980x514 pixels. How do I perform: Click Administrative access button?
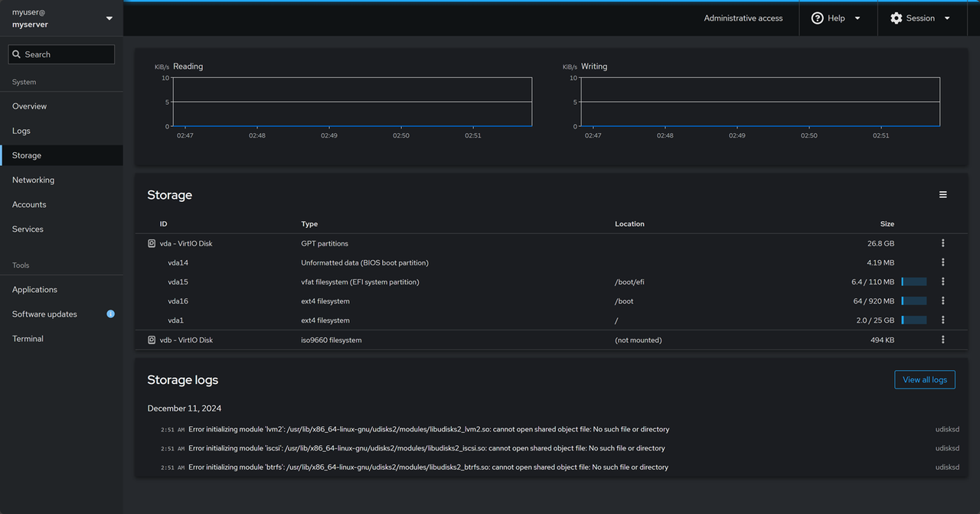coord(743,18)
